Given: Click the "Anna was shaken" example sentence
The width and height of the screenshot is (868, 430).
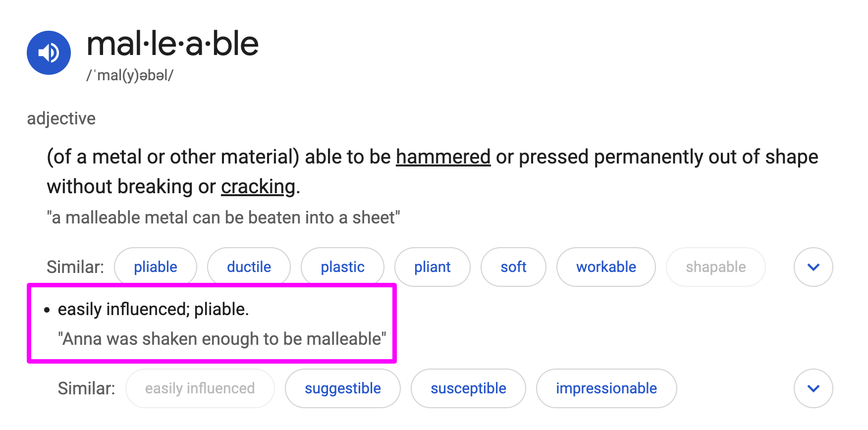Looking at the screenshot, I should 221,339.
